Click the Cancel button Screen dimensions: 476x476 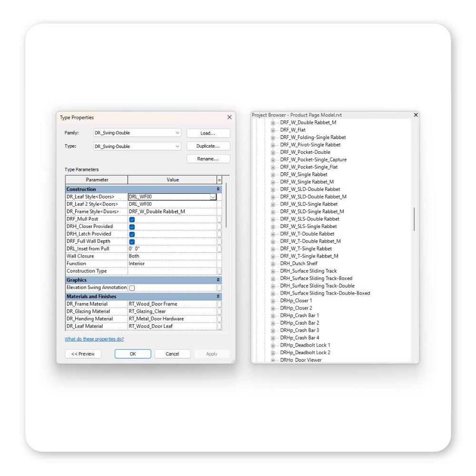172,354
